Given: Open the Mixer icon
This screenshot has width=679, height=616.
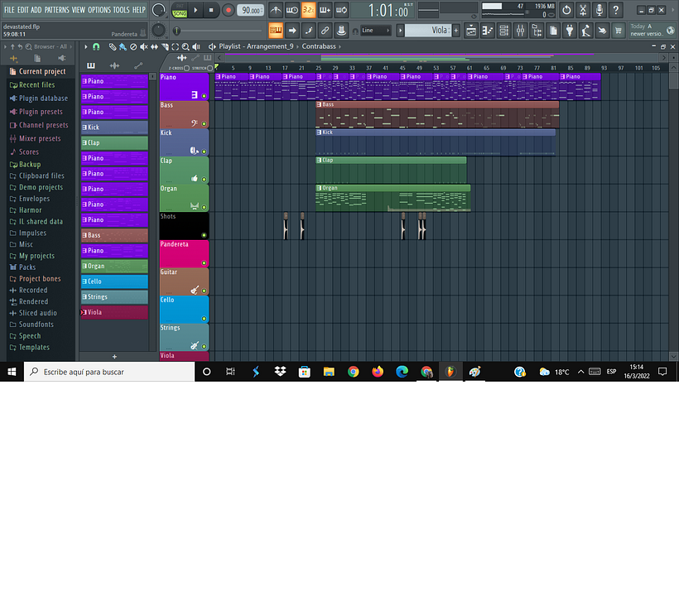Looking at the screenshot, I should (521, 31).
